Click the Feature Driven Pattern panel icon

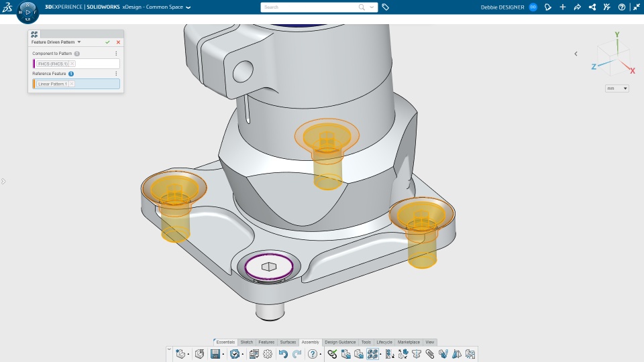point(34,34)
